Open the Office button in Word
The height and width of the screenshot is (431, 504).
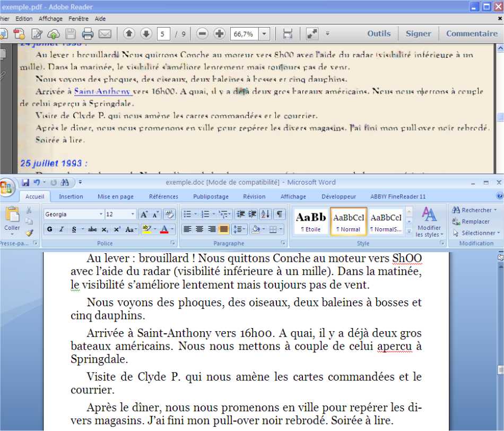pyautogui.click(x=6, y=187)
